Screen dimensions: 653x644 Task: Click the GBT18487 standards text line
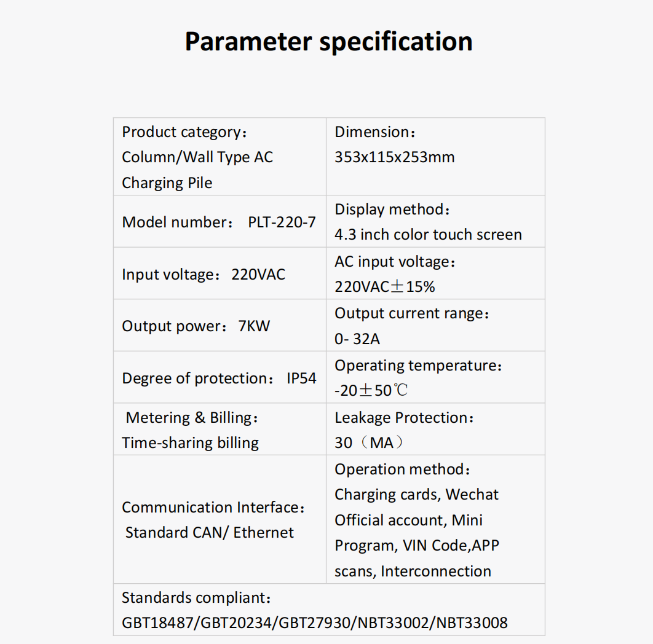pos(314,622)
